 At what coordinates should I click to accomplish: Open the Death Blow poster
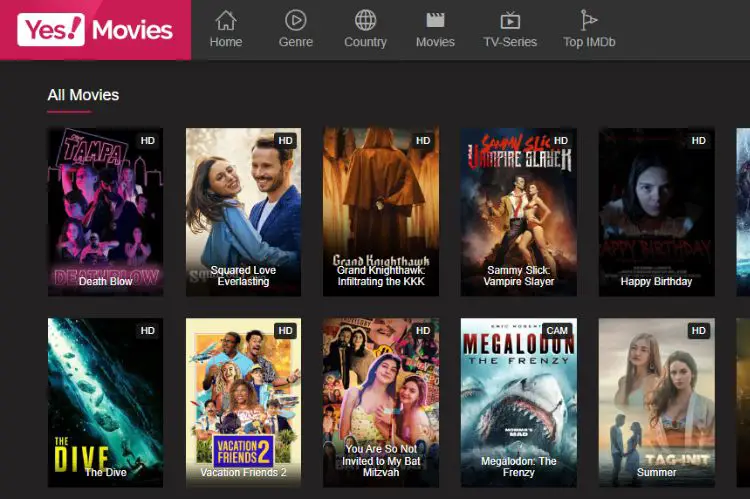(105, 211)
